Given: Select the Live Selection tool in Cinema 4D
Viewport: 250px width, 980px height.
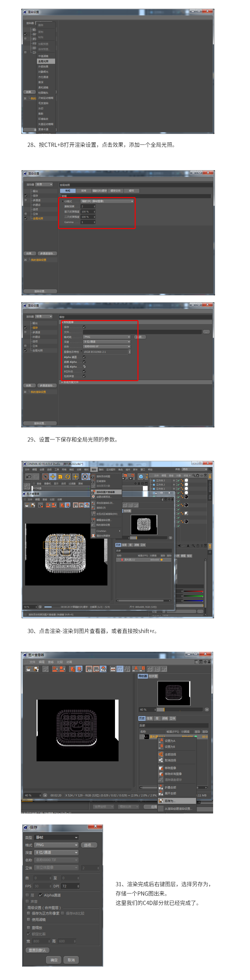Looking at the screenshot, I should (45, 476).
